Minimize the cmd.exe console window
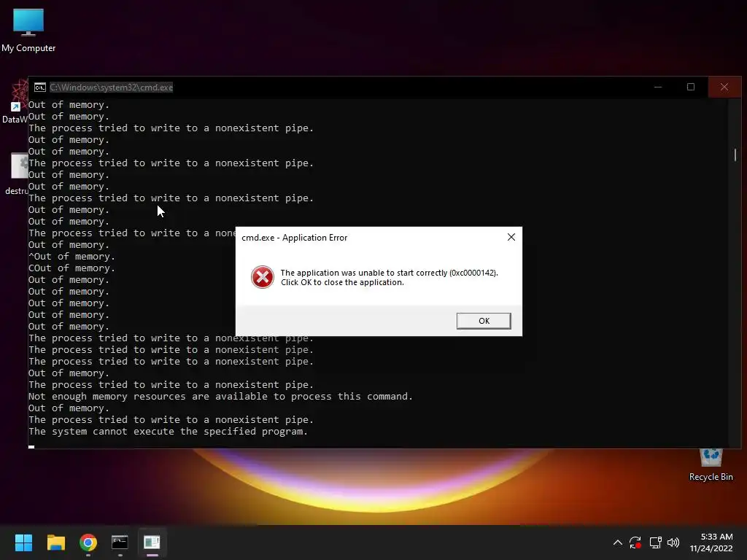This screenshot has width=747, height=560. (658, 87)
